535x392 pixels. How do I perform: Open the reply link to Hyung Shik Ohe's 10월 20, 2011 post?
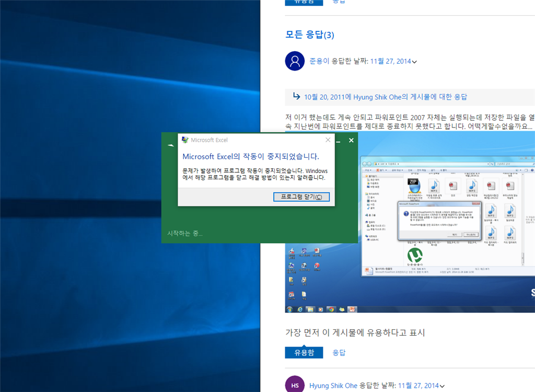[386, 97]
